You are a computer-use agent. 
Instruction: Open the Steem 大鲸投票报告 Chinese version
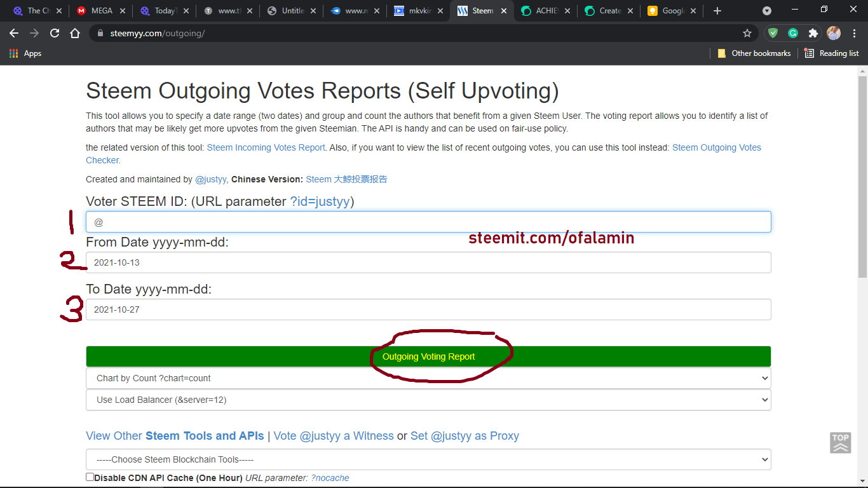click(x=346, y=179)
